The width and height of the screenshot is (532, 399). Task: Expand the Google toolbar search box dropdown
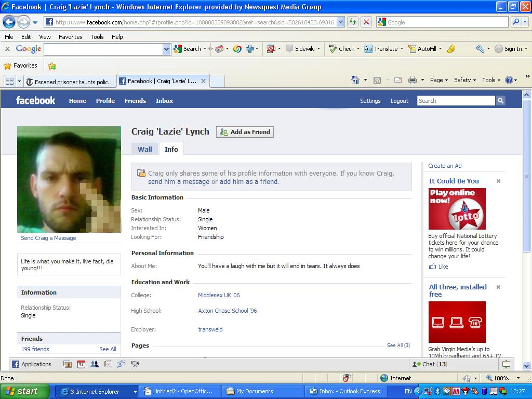(x=166, y=49)
